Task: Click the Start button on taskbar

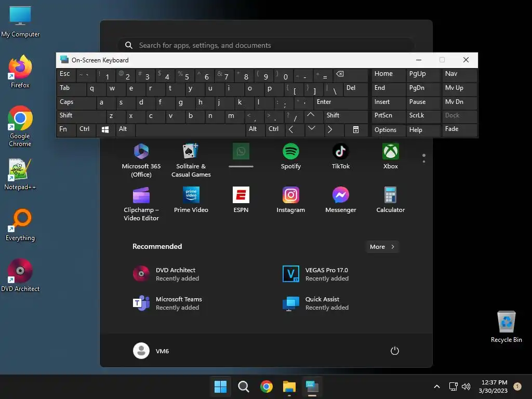Action: point(220,387)
